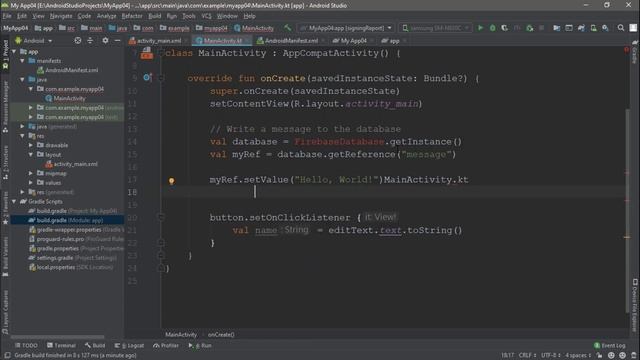This screenshot has height=360, width=640.
Task: Open the Navigate menu
Action: (x=61, y=16)
